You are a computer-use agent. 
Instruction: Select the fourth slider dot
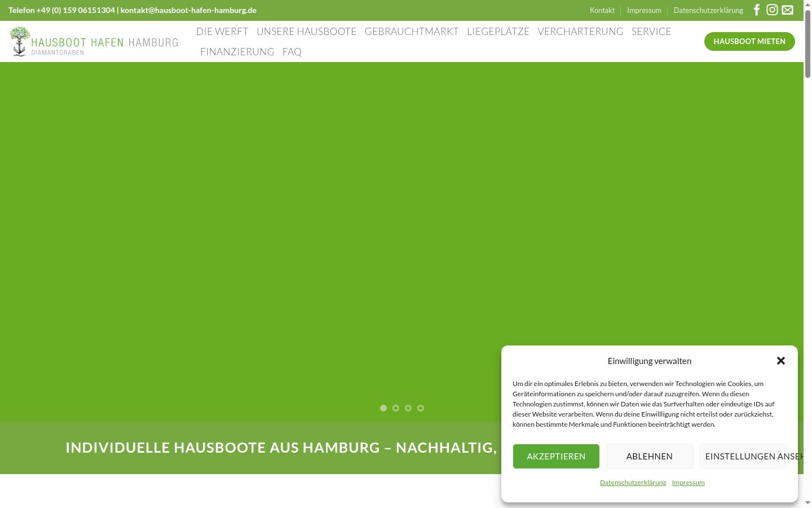pos(421,408)
